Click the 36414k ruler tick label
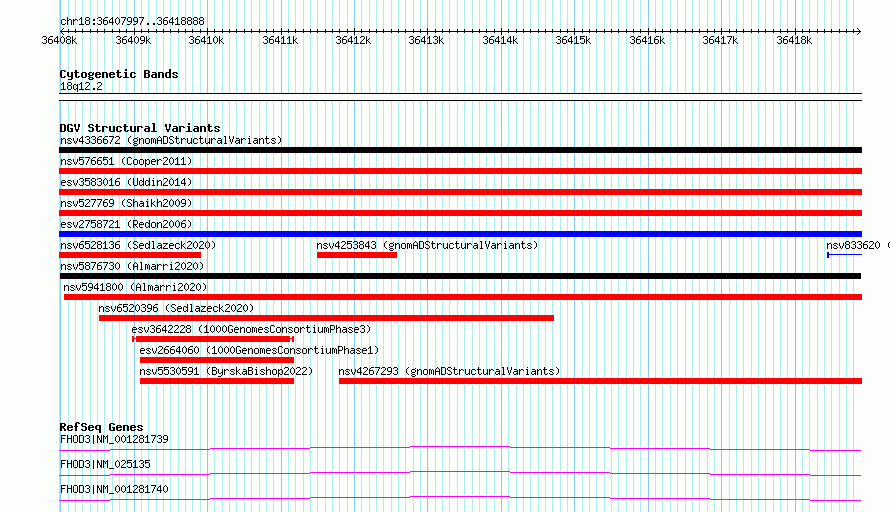This screenshot has width=890, height=512. pyautogui.click(x=500, y=40)
